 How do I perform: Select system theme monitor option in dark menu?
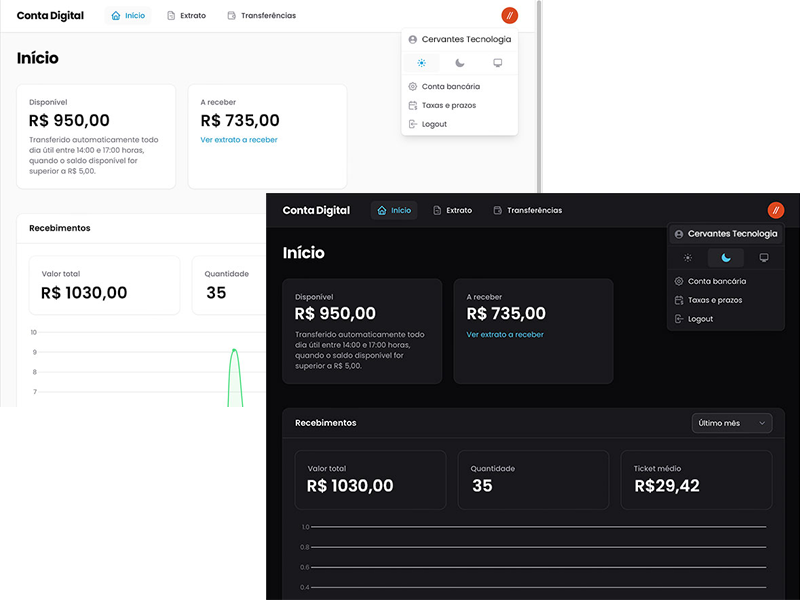click(x=764, y=258)
